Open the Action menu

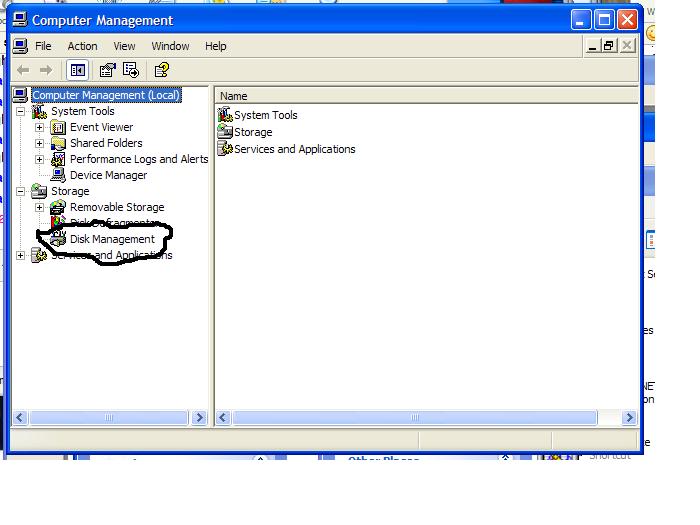[82, 46]
